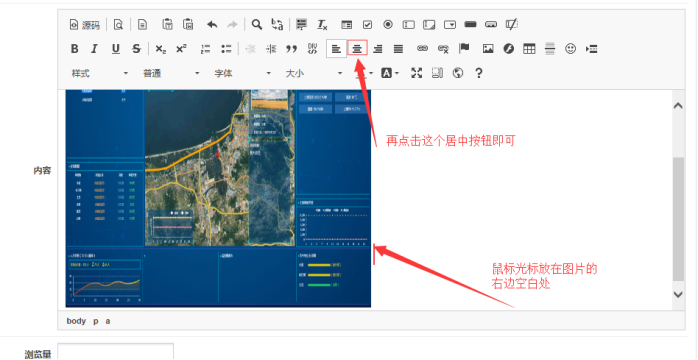Select the p element in path bar
This screenshot has width=698, height=360.
(96, 321)
